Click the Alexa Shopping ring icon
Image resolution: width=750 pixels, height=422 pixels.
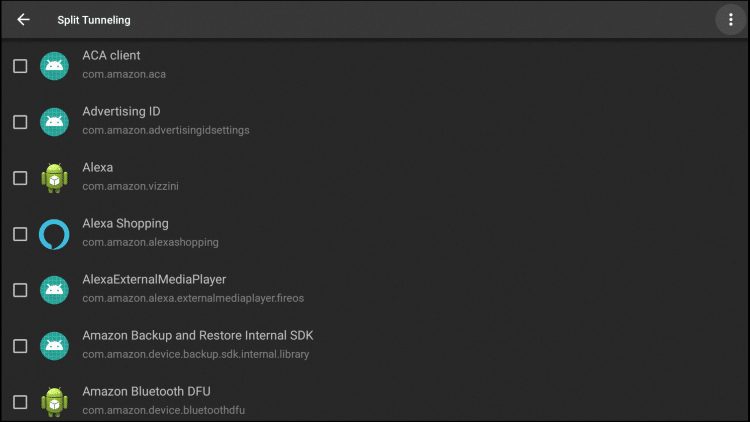pyautogui.click(x=54, y=234)
